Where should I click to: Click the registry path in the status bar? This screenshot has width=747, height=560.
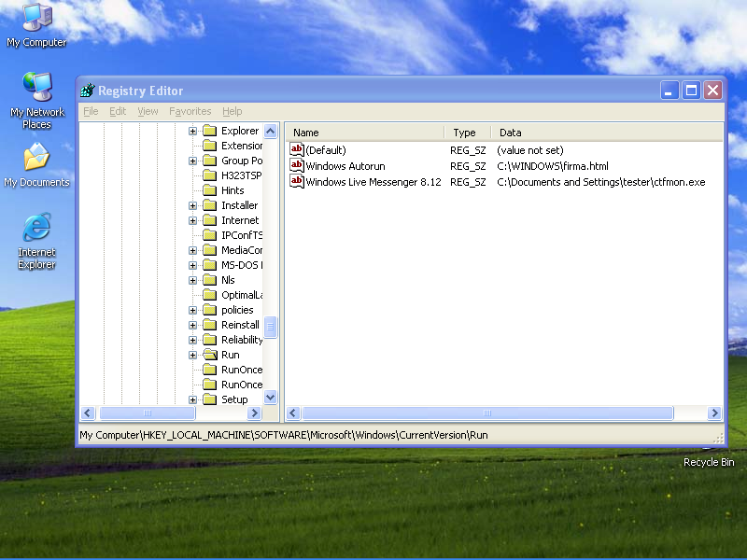(284, 435)
